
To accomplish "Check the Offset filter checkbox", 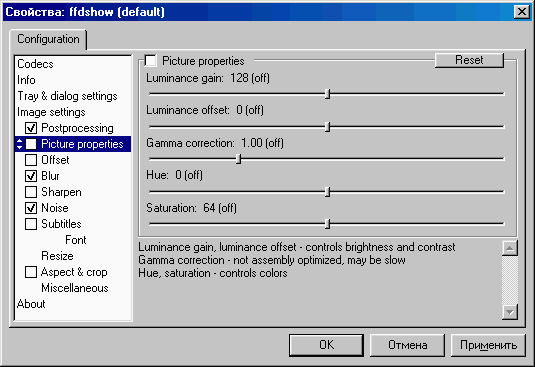I will (x=31, y=160).
